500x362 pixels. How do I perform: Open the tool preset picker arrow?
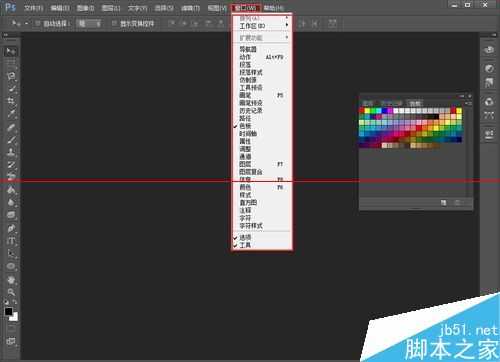[x=26, y=23]
